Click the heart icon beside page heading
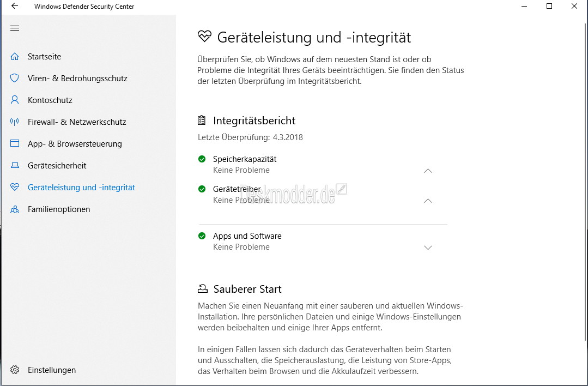588x386 pixels. [x=205, y=37]
